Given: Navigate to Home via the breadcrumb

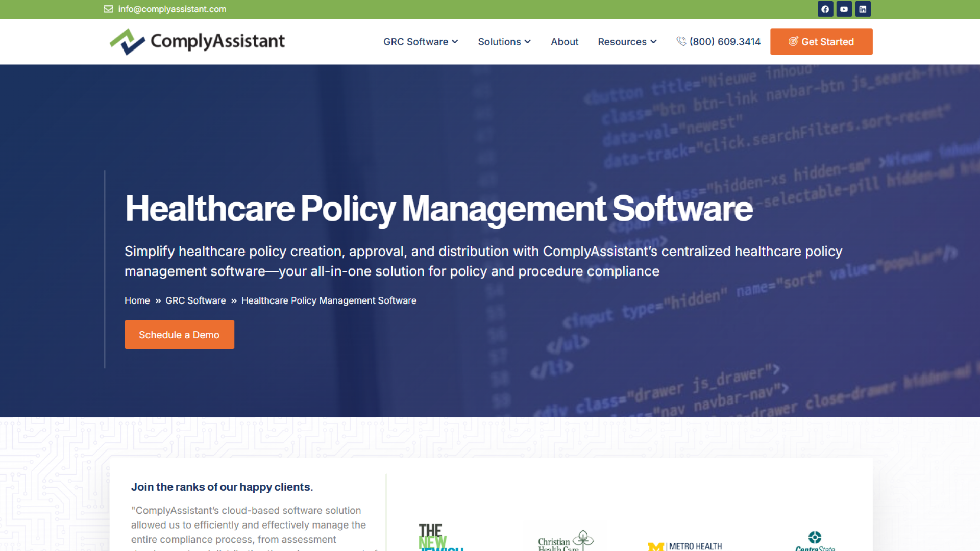Looking at the screenshot, I should (x=137, y=300).
